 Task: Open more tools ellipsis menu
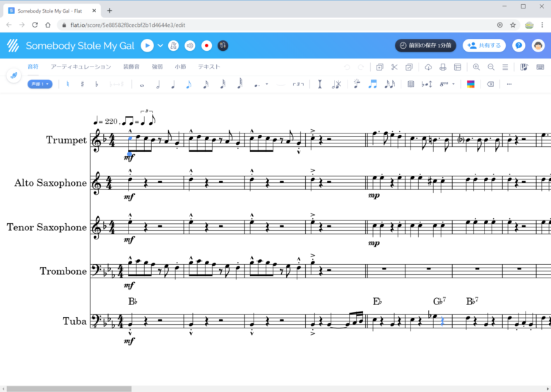[509, 84]
